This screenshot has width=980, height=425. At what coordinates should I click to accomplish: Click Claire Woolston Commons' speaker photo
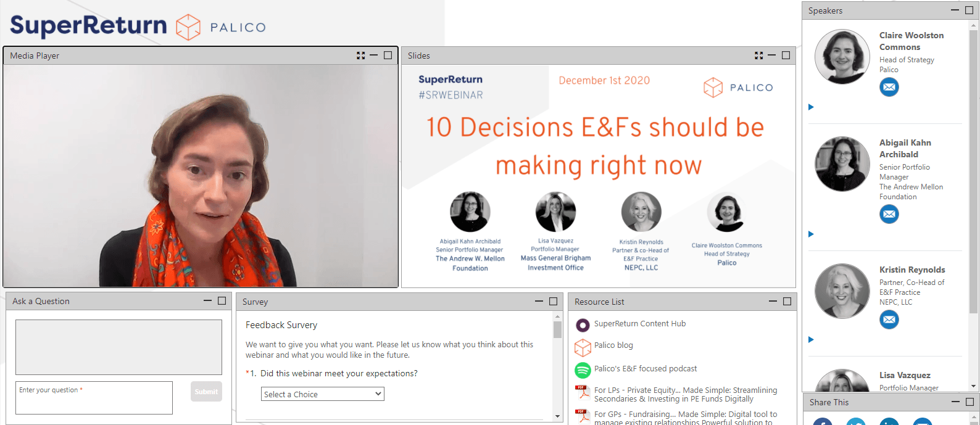(x=842, y=57)
